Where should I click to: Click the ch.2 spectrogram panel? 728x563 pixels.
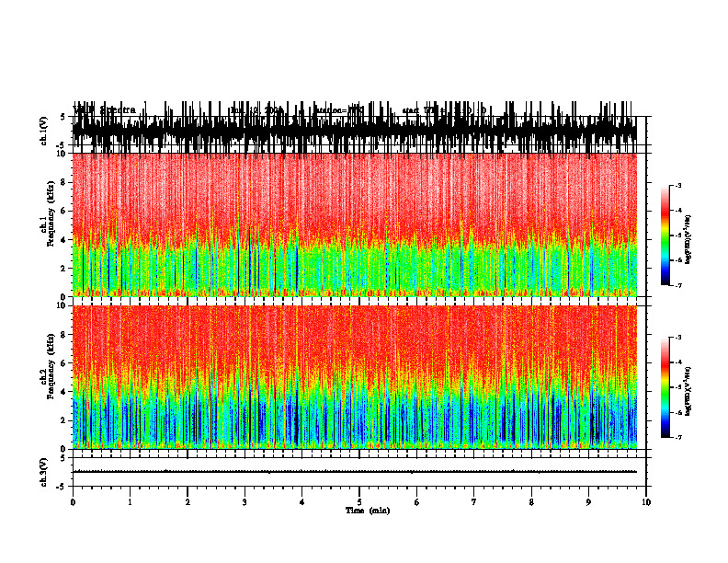355,377
